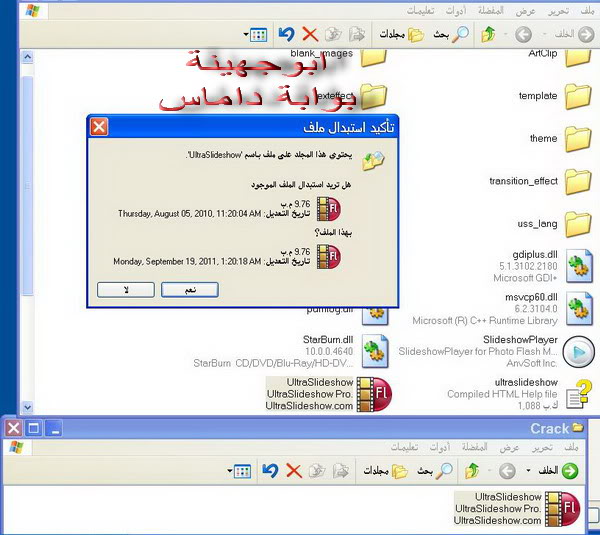This screenshot has height=535, width=600.
Task: Open أدوات (Tools) menu in top window
Action: pyautogui.click(x=456, y=11)
